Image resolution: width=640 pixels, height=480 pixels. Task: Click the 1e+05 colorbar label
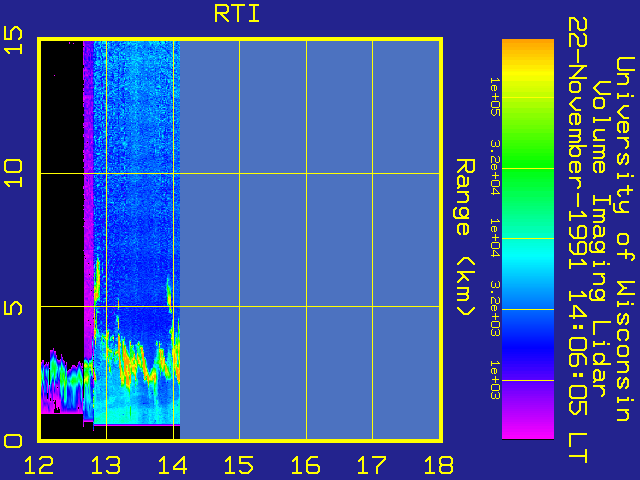point(494,97)
